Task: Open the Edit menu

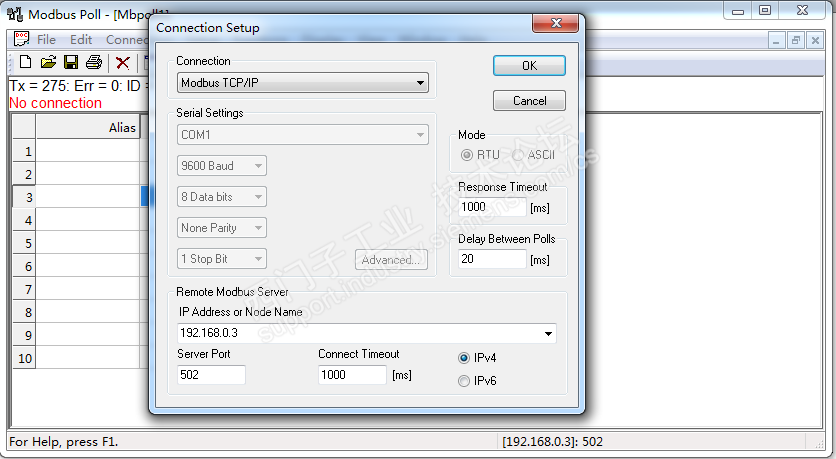Action: click(x=81, y=39)
